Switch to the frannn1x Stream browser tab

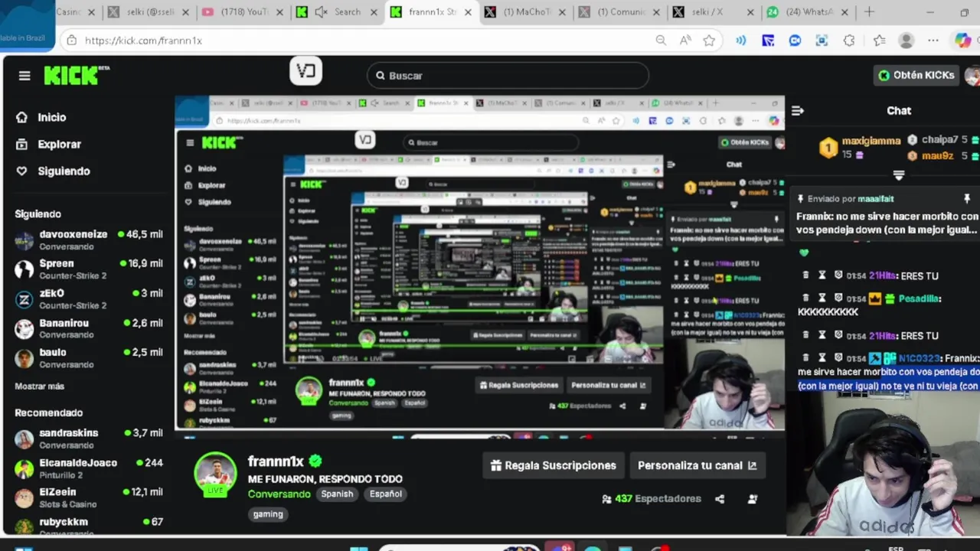point(431,12)
